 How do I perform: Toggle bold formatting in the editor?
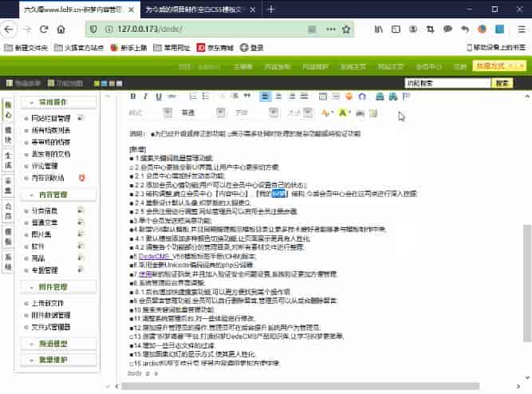point(134,97)
